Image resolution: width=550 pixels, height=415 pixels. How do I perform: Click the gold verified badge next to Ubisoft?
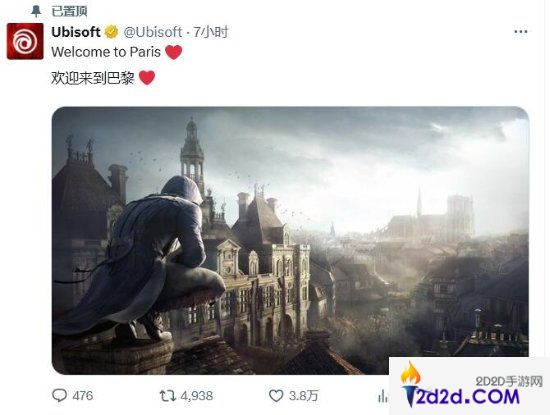click(x=112, y=32)
